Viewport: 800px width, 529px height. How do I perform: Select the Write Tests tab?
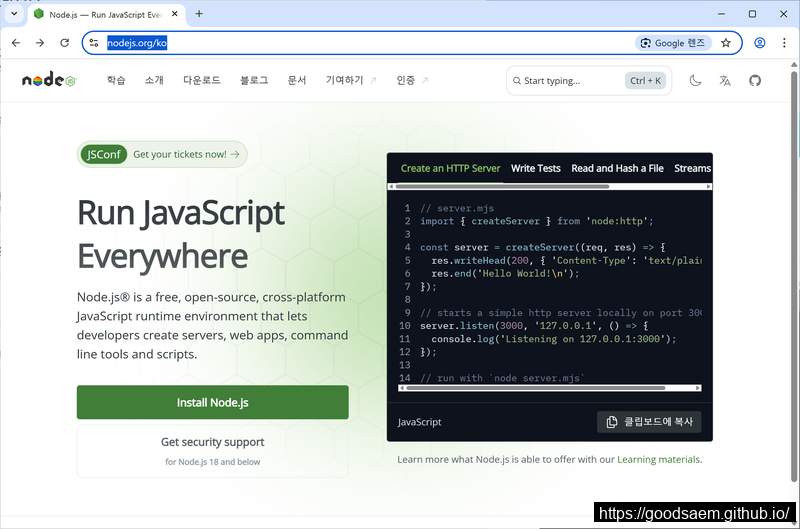click(x=536, y=168)
